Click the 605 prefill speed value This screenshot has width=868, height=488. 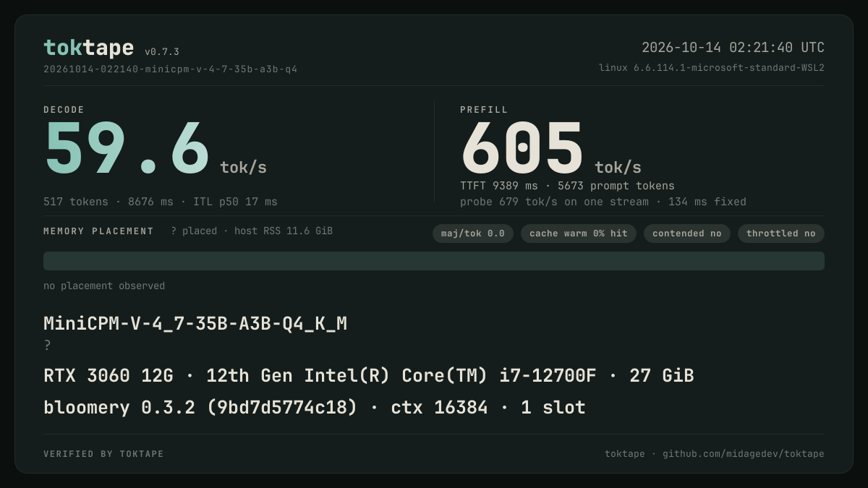click(522, 149)
